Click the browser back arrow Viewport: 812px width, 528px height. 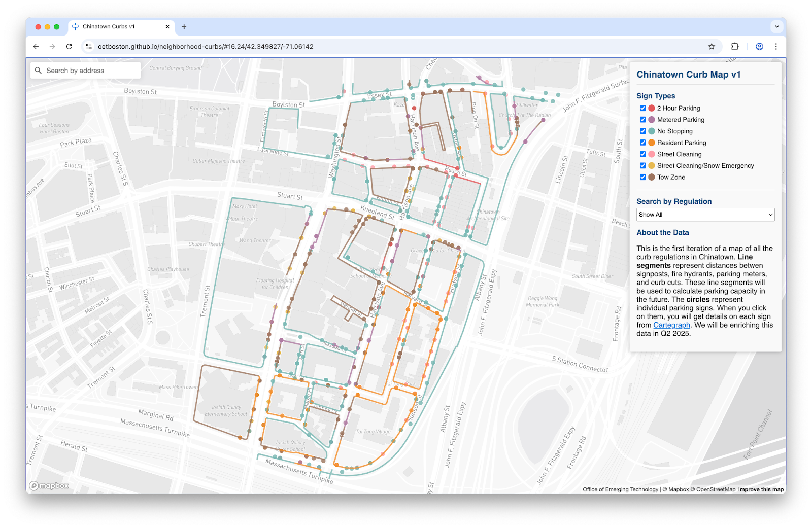point(36,46)
